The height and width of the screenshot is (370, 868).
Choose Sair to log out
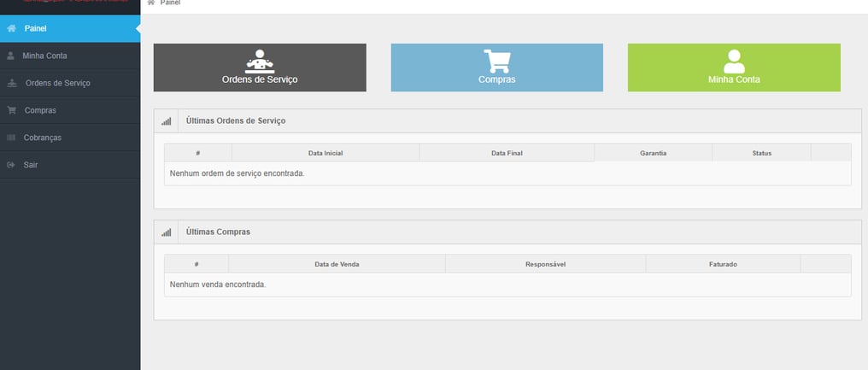[70, 165]
